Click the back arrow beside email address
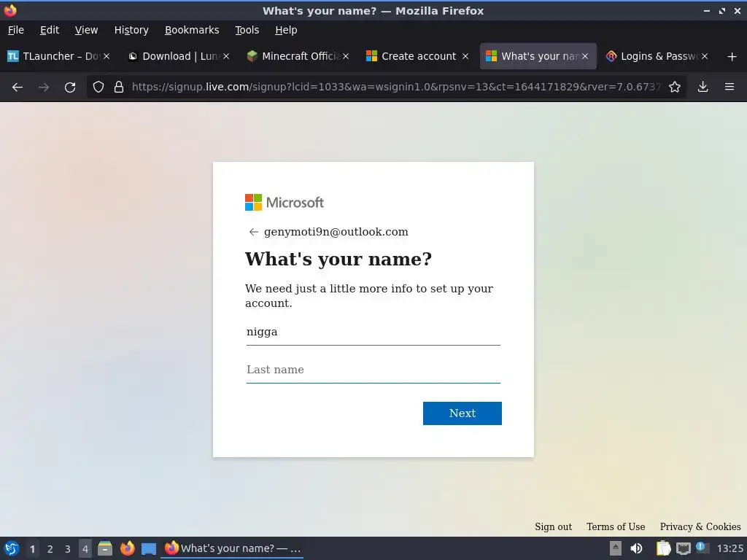The height and width of the screenshot is (560, 747). (253, 232)
